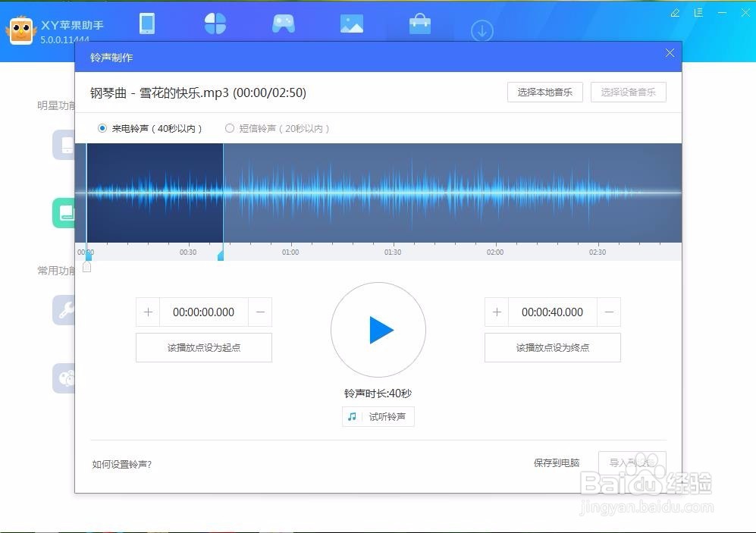Click the green sidebar icon behind dialog
The image size is (756, 533).
(64, 213)
